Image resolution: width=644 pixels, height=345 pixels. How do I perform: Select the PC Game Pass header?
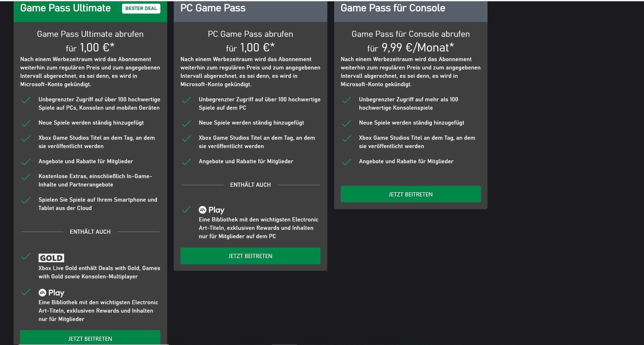point(213,8)
